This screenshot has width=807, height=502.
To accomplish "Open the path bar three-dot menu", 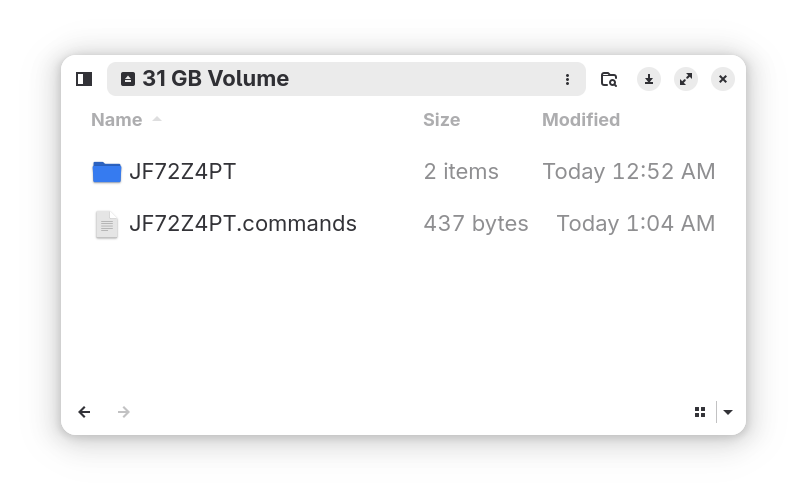I will [x=567, y=79].
